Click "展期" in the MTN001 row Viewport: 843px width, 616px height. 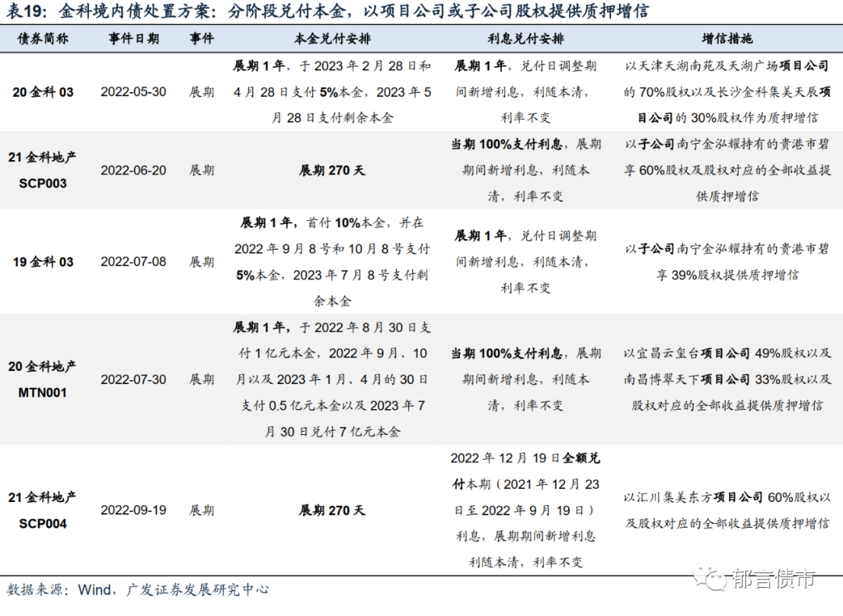201,379
